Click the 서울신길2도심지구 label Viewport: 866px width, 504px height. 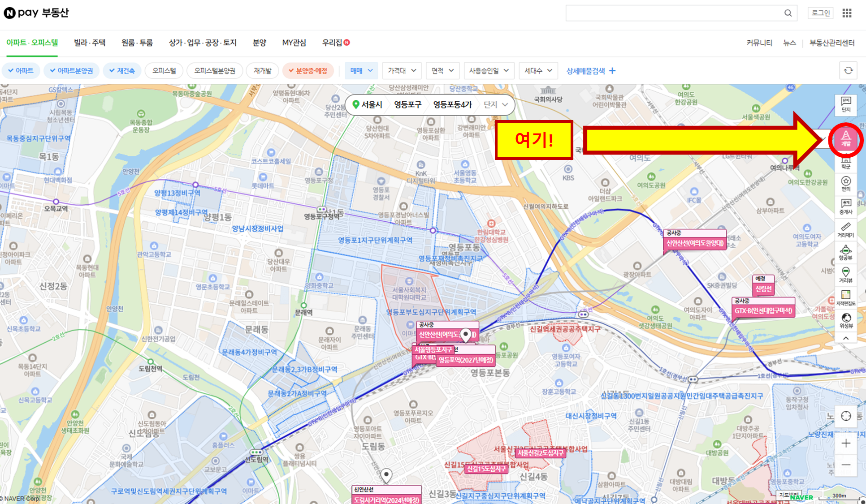(540, 453)
